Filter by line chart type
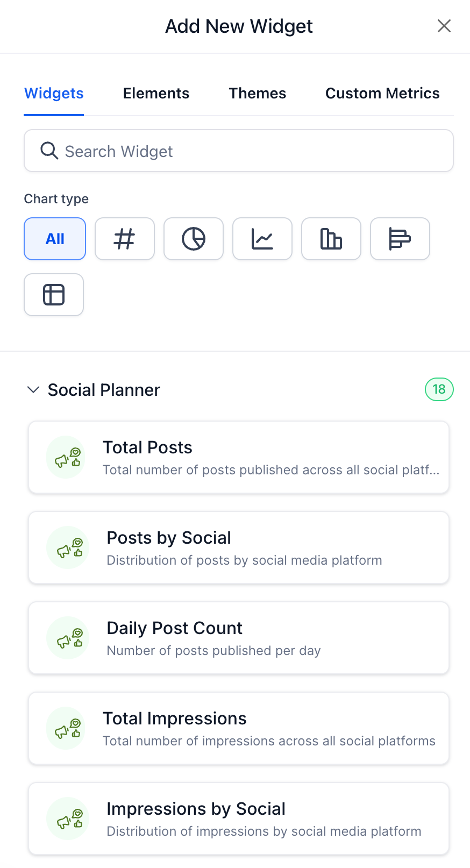 [x=262, y=239]
